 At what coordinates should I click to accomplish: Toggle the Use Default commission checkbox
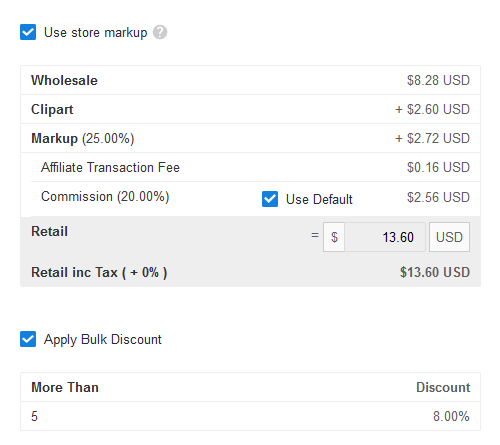(x=270, y=199)
